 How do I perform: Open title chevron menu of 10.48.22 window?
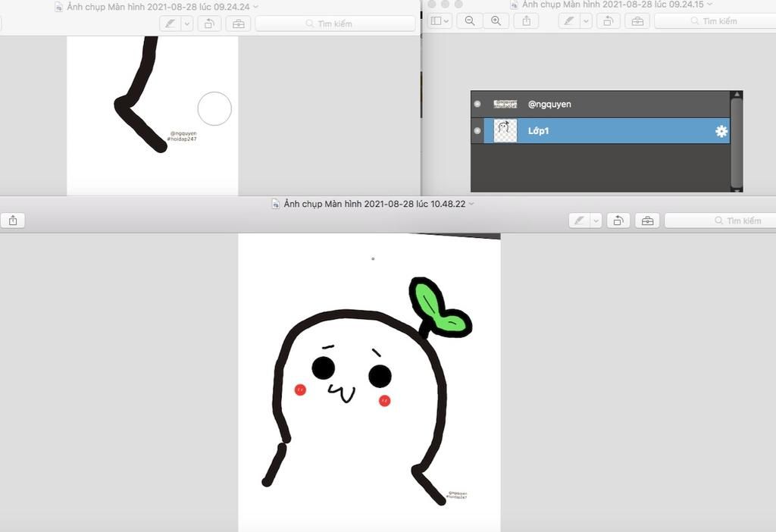click(x=471, y=204)
